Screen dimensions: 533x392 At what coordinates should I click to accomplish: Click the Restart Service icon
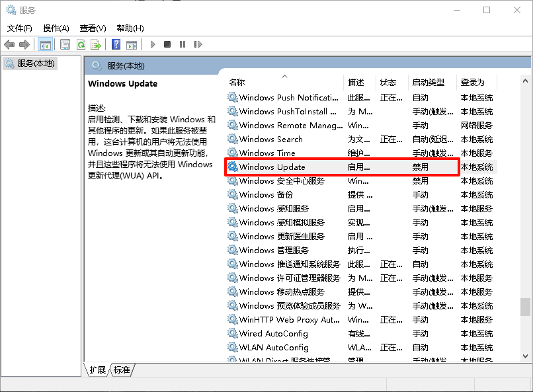coord(198,44)
